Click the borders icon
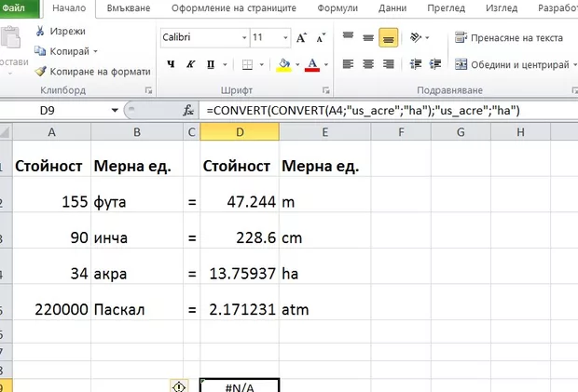The height and width of the screenshot is (392, 578). pyautogui.click(x=247, y=65)
